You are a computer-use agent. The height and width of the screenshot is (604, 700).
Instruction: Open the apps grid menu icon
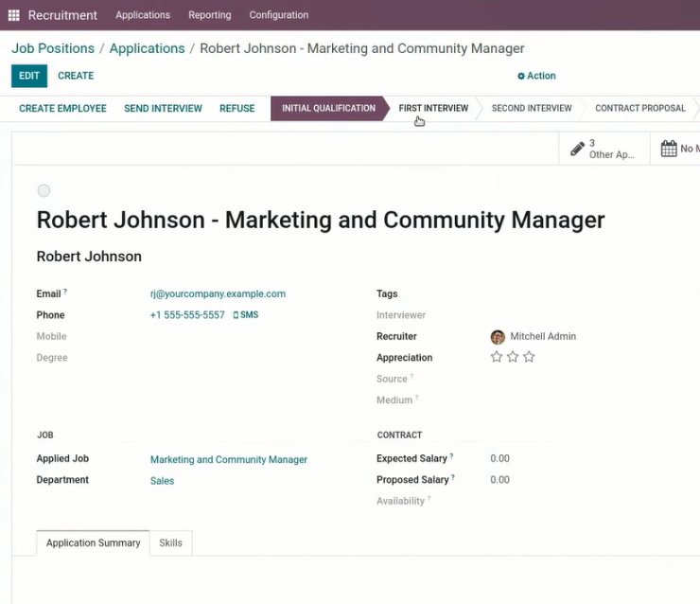14,15
